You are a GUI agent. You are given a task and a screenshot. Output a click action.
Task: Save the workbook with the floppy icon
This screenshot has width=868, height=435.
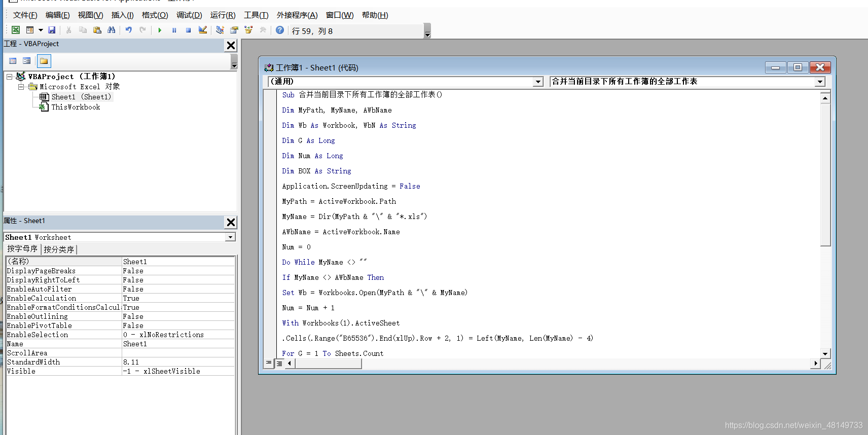(52, 30)
